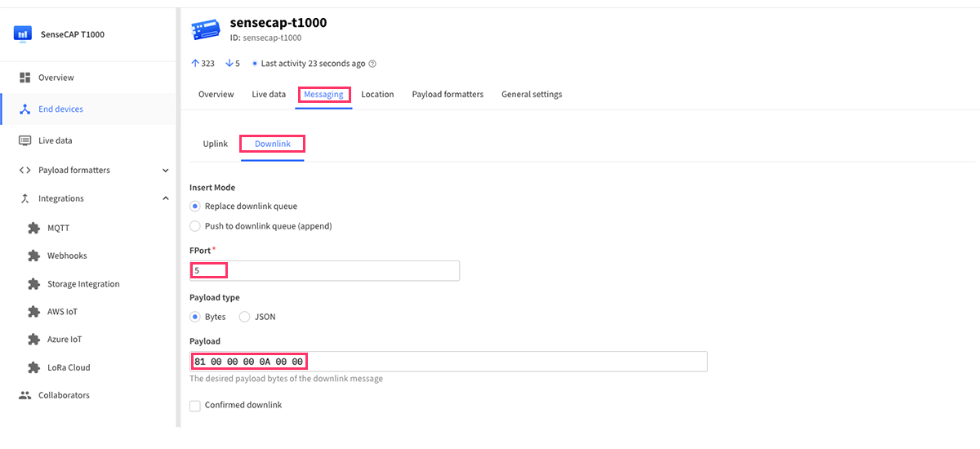980x449 pixels.
Task: Click the Storage Integration puzzle piece icon
Action: [33, 284]
